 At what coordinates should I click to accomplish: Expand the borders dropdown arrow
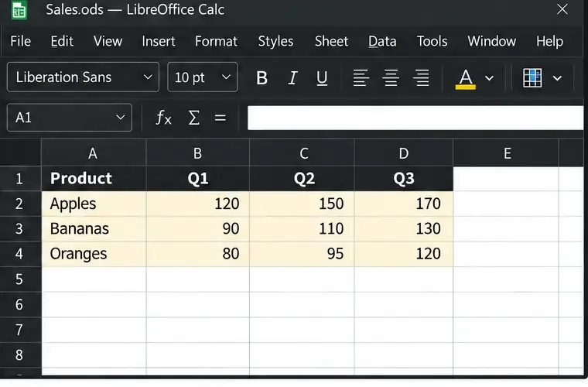(x=557, y=78)
